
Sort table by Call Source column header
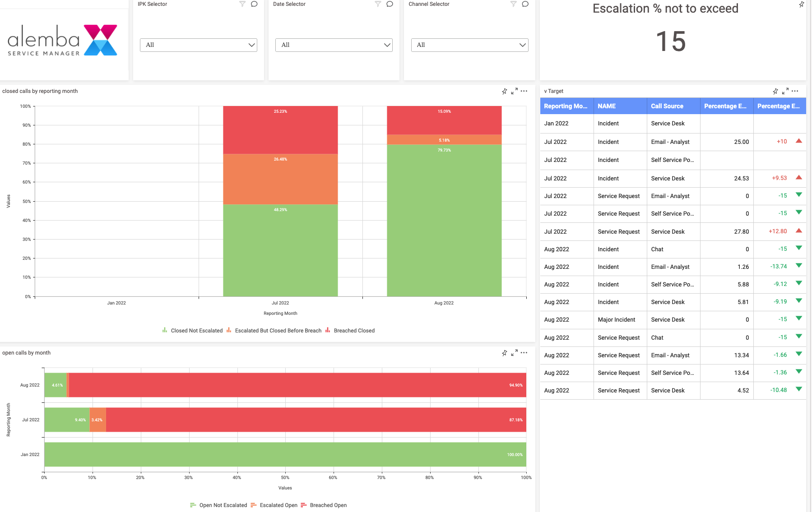(667, 106)
